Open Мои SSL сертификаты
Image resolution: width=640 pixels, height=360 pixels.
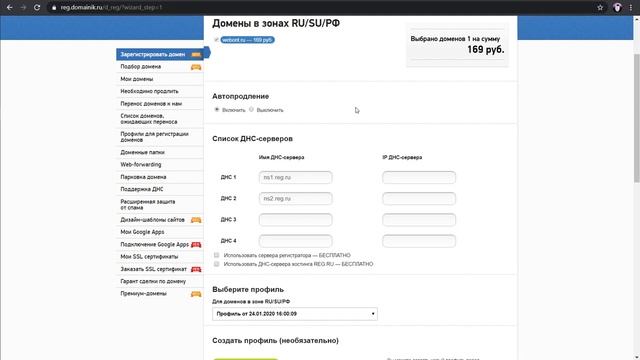coord(149,257)
